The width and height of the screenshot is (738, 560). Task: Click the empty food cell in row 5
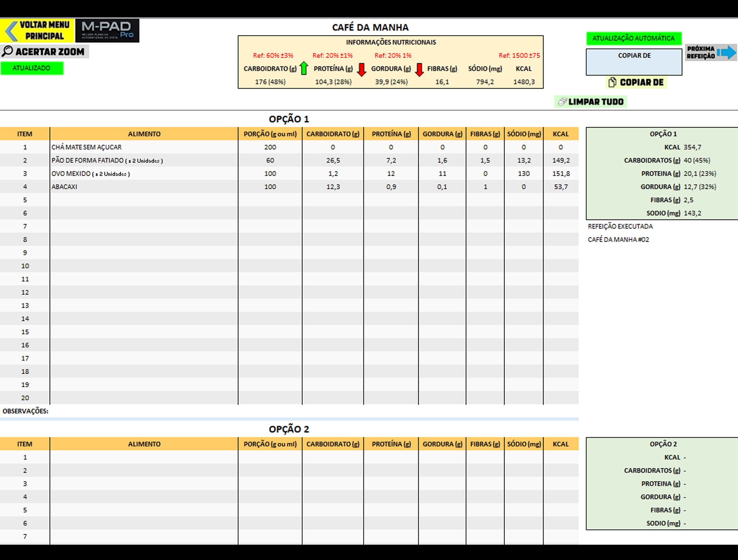[x=144, y=200]
